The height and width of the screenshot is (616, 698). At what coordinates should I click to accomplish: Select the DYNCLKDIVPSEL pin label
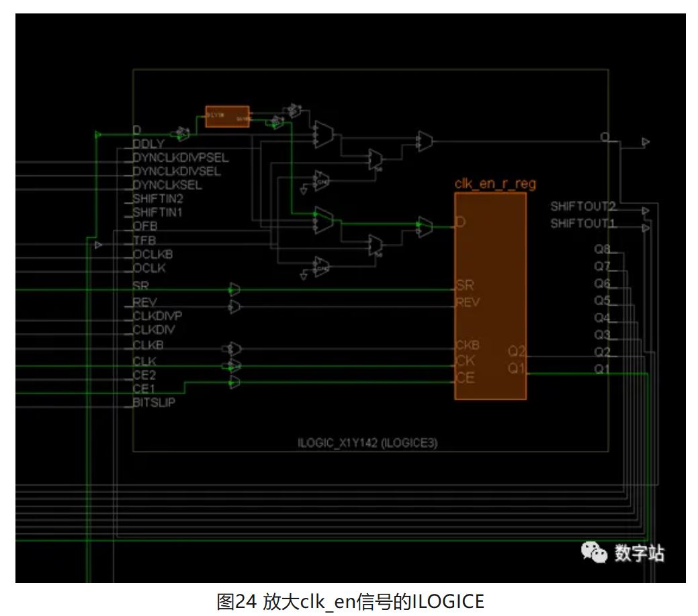(181, 158)
